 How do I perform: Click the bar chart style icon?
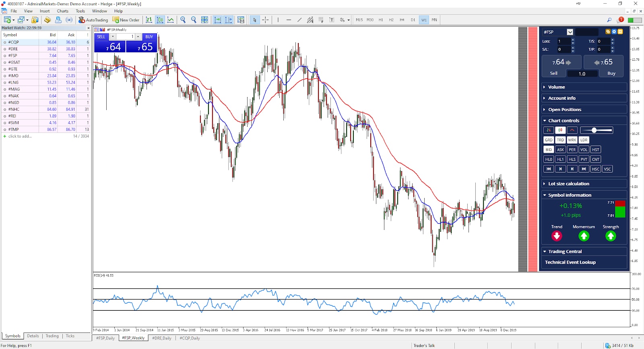pyautogui.click(x=149, y=20)
